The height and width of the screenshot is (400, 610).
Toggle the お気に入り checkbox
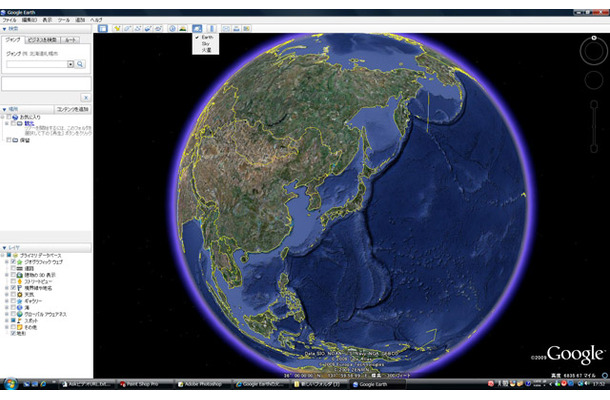(9, 117)
